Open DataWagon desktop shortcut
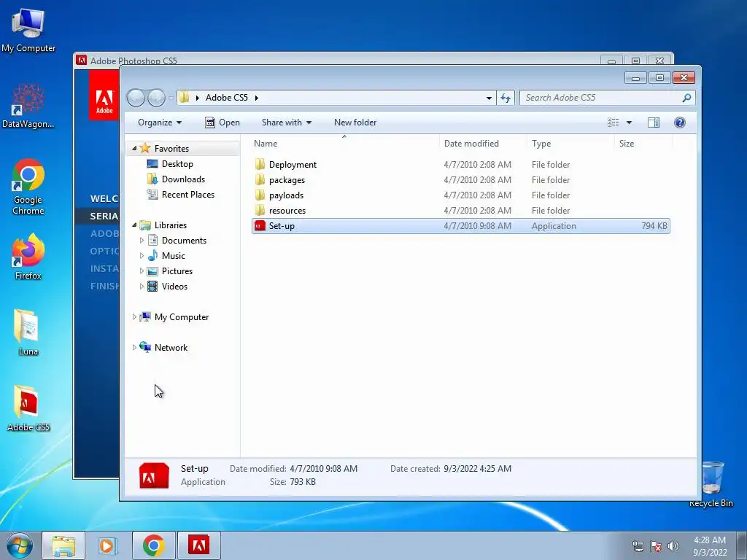747x560 pixels. tap(28, 106)
